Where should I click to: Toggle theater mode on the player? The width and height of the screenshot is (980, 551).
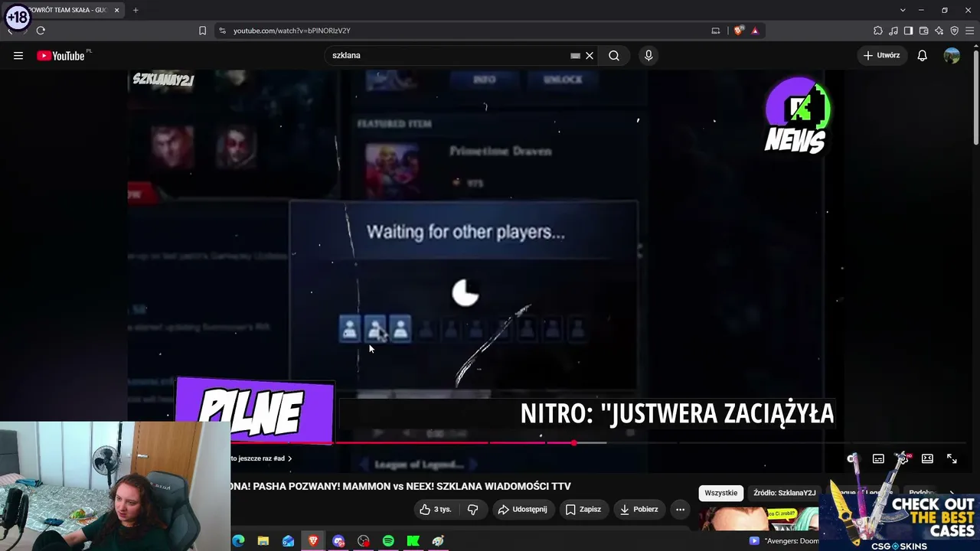927,458
